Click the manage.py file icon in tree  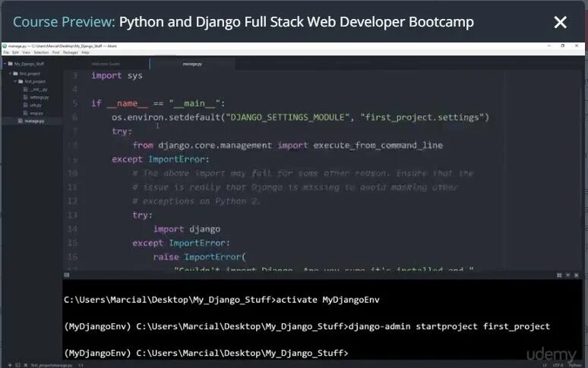click(21, 121)
